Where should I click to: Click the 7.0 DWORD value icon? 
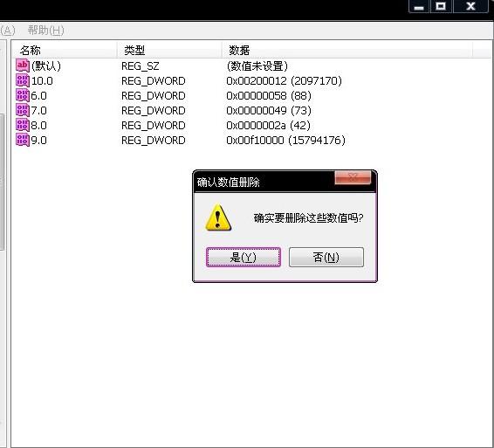point(23,110)
